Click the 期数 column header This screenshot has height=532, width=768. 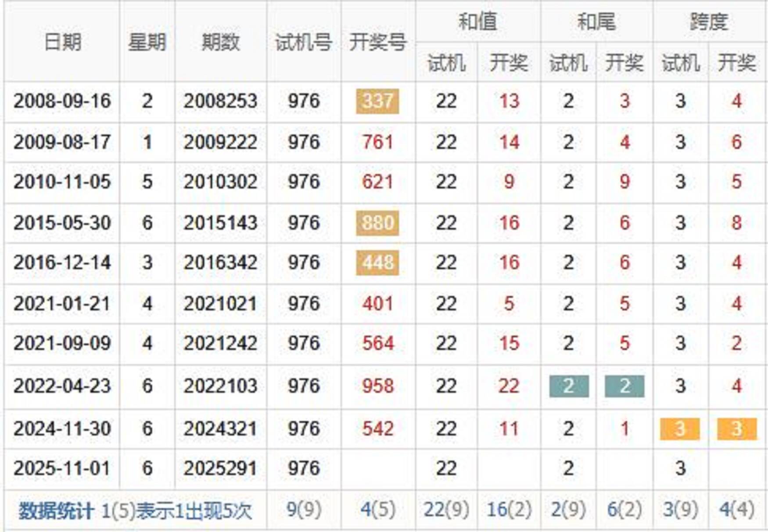220,42
